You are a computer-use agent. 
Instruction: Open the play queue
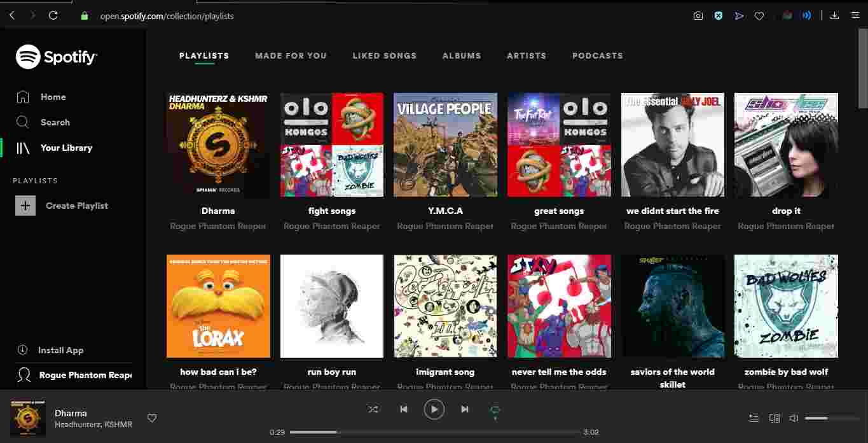(754, 418)
